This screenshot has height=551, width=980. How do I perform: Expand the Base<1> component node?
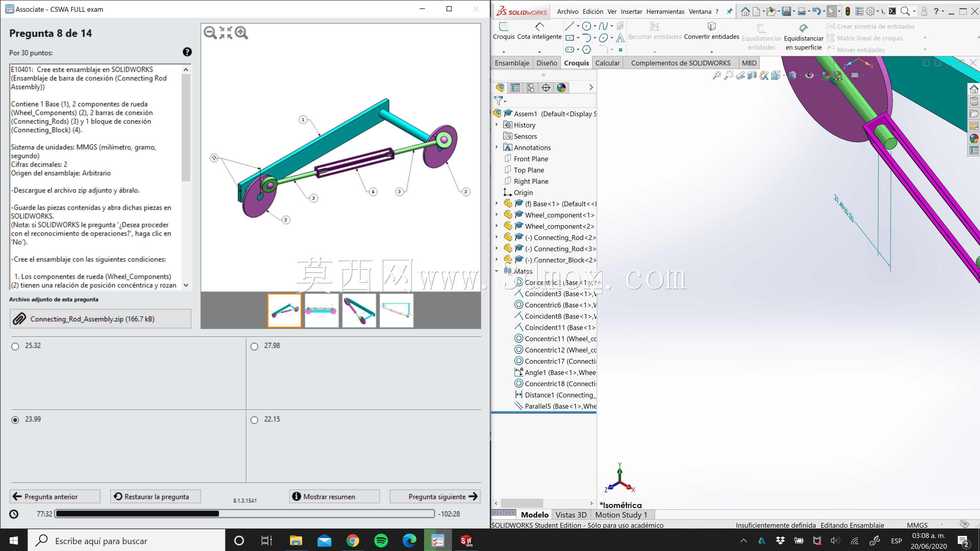[x=496, y=204]
